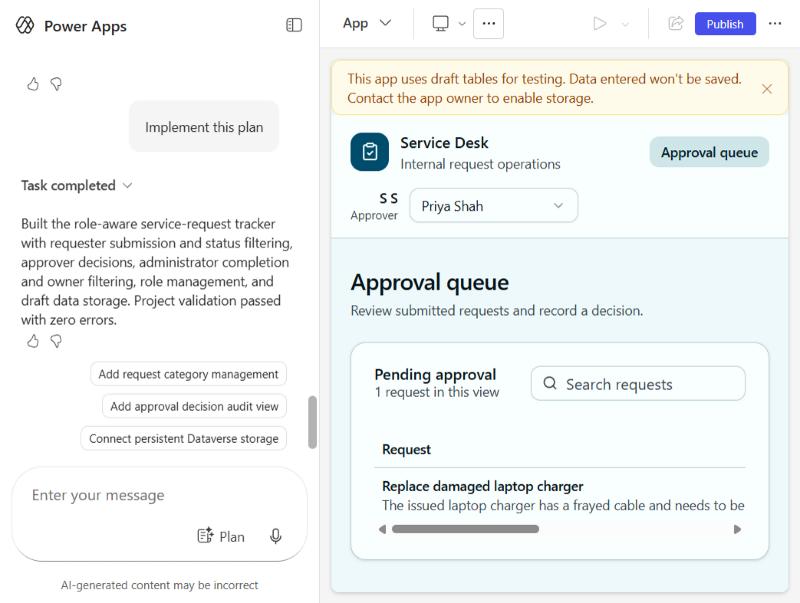Open the App dropdown menu

point(367,23)
